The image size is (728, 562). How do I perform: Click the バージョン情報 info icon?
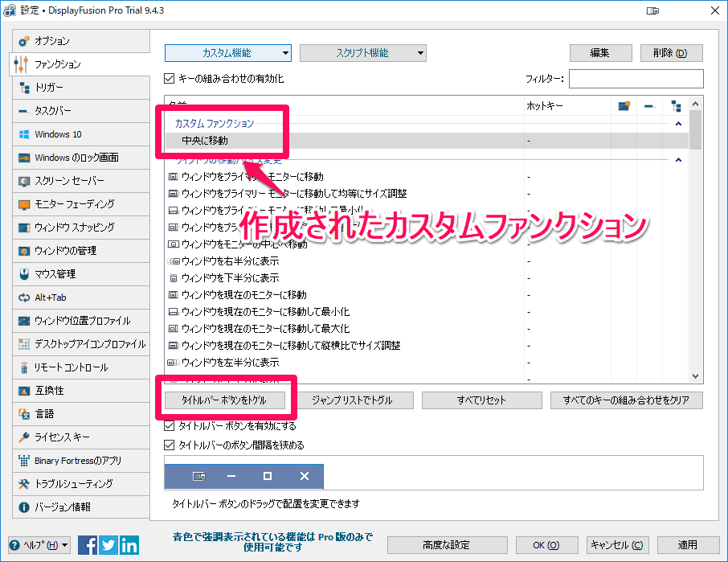(x=24, y=507)
